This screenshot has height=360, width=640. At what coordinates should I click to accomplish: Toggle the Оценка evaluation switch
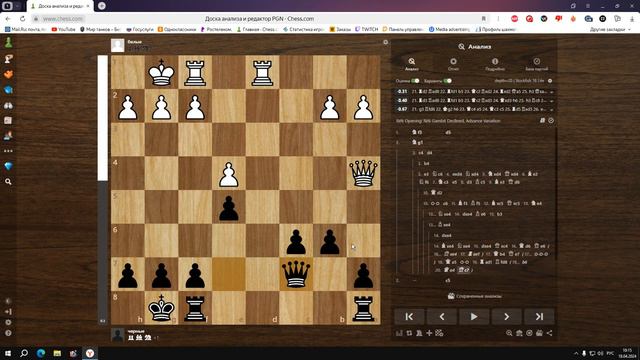pyautogui.click(x=415, y=81)
